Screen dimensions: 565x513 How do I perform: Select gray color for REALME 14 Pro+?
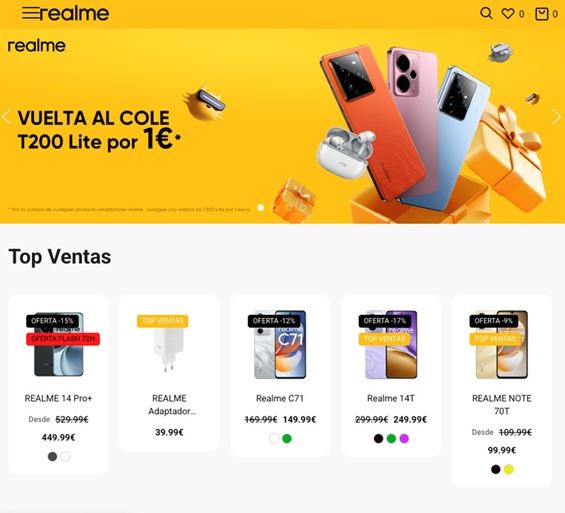[52, 456]
